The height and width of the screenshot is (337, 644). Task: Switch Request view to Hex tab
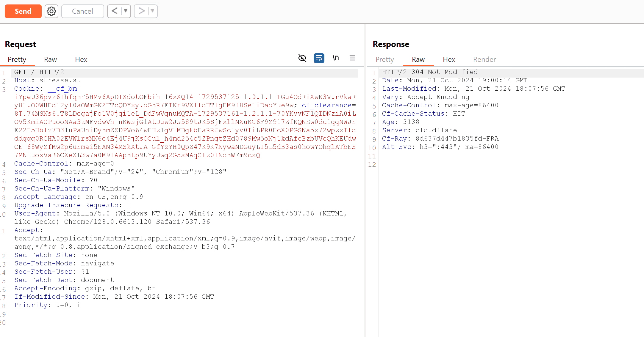81,59
